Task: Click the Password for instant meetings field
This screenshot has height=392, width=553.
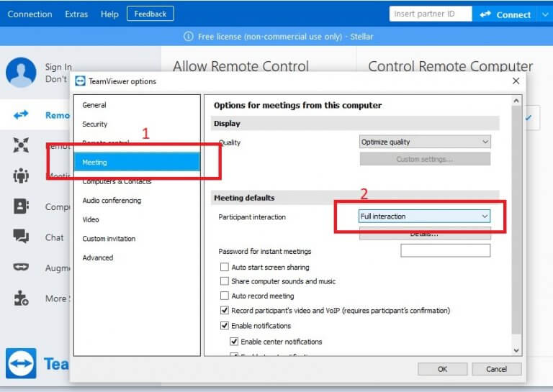Action: pos(446,250)
